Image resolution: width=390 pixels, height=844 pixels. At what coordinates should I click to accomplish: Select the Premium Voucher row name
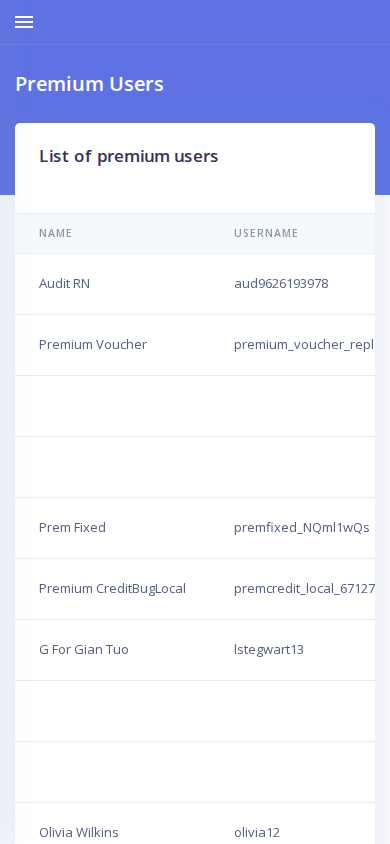[x=93, y=344]
